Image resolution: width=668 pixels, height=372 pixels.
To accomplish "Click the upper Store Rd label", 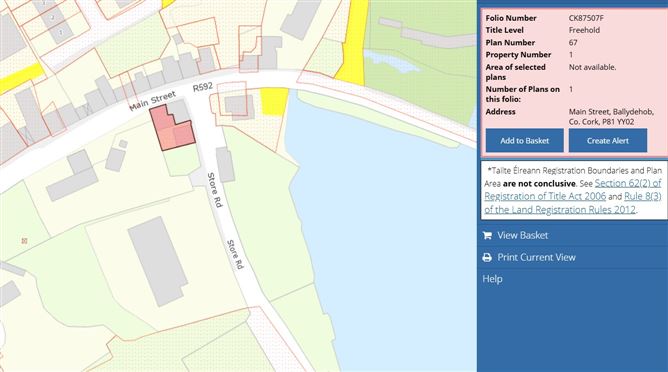I will (215, 190).
